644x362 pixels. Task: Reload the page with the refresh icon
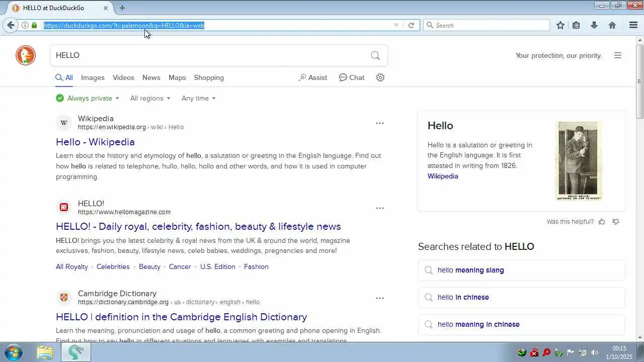pos(411,25)
